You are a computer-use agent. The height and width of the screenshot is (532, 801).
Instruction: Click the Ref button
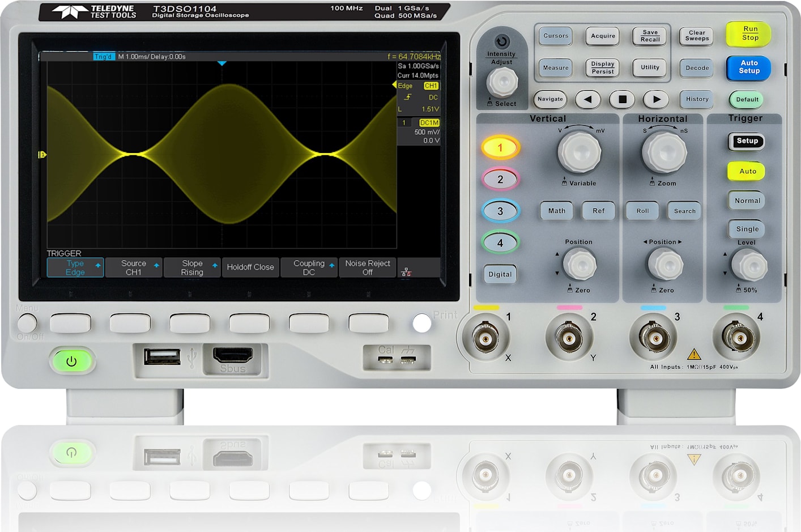(x=599, y=211)
